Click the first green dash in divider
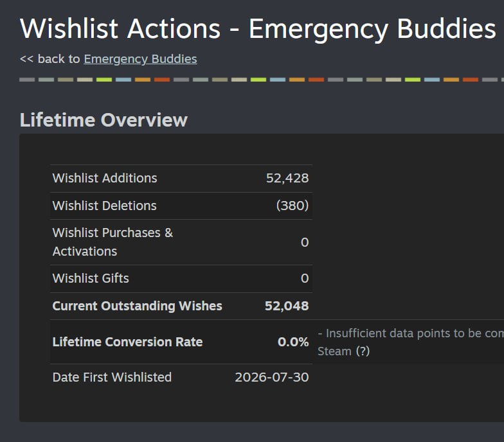Image resolution: width=504 pixels, height=442 pixels. [x=104, y=80]
